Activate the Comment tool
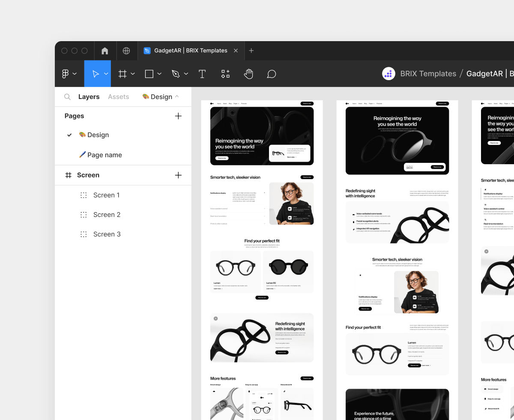 pos(272,73)
